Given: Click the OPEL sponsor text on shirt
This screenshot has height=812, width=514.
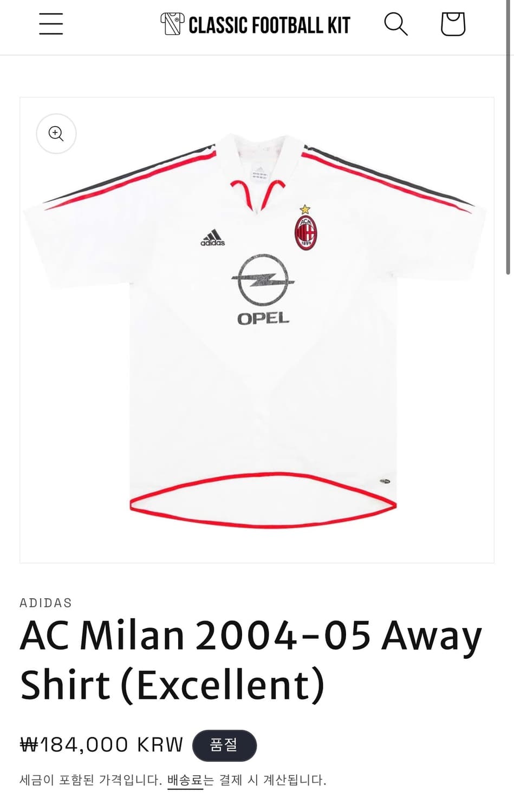Looking at the screenshot, I should pos(263,319).
